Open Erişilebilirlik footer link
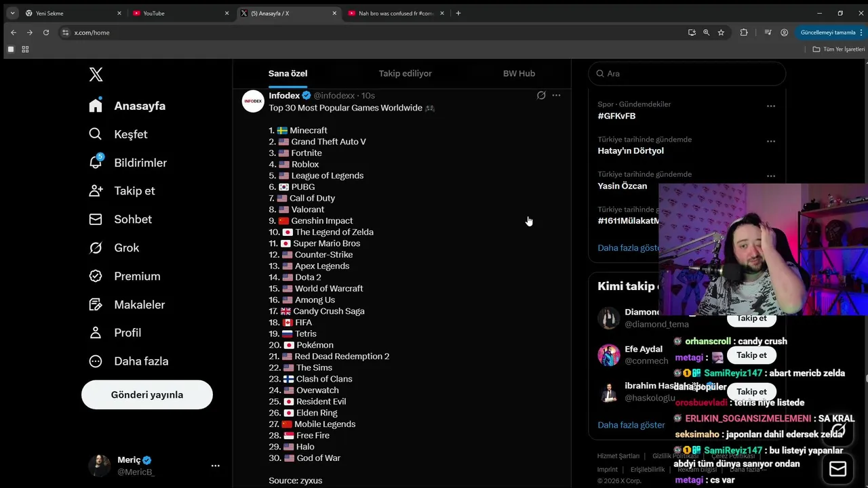Screen dimensions: 868x488 pos(648,470)
